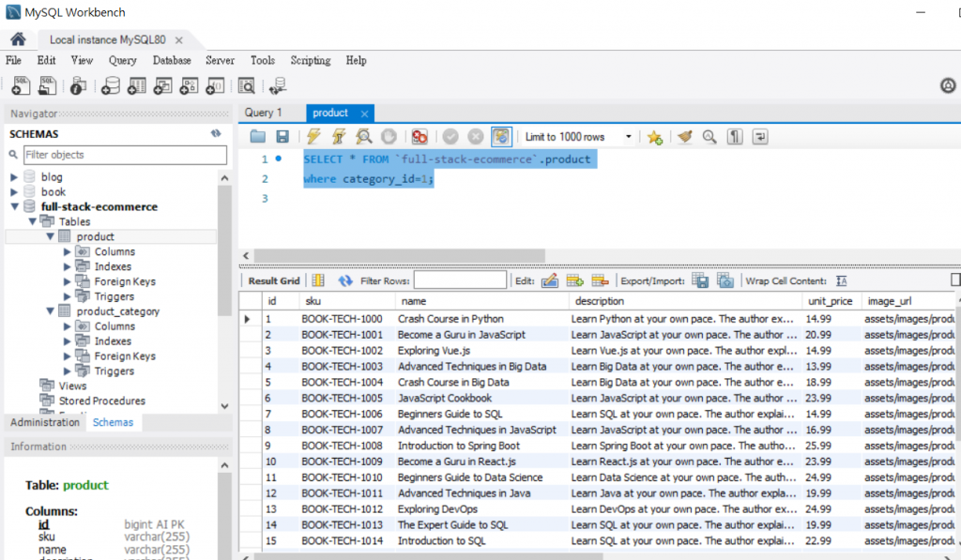Viewport: 961px width, 560px height.
Task: Toggle invisible characters pilcrow icon
Action: (735, 137)
